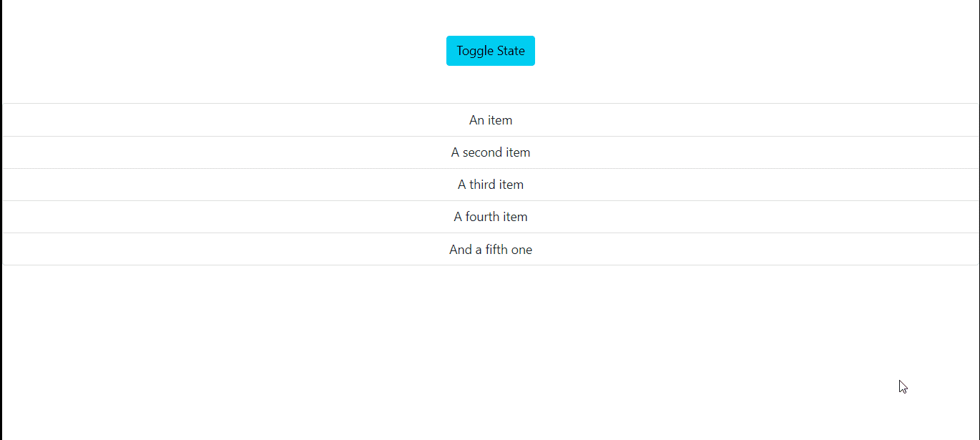This screenshot has height=440, width=980.
Task: Click the white header area above the button
Action: [490, 14]
